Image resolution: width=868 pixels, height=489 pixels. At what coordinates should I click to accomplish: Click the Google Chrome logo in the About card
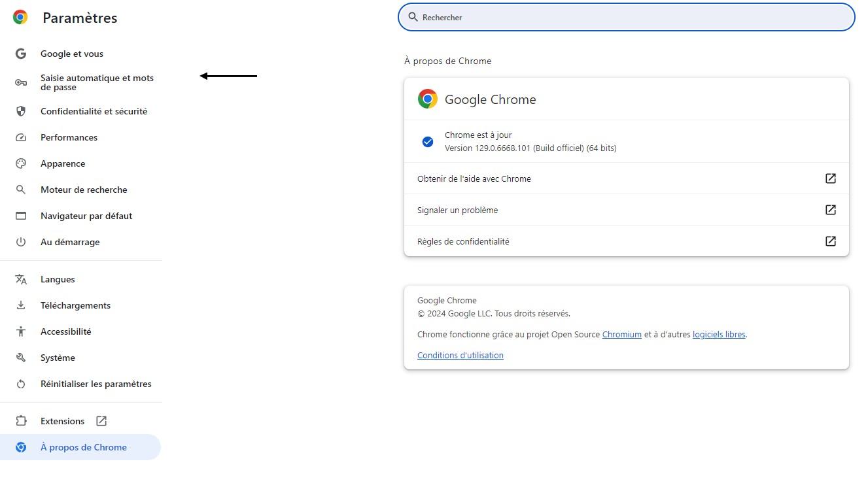(428, 99)
